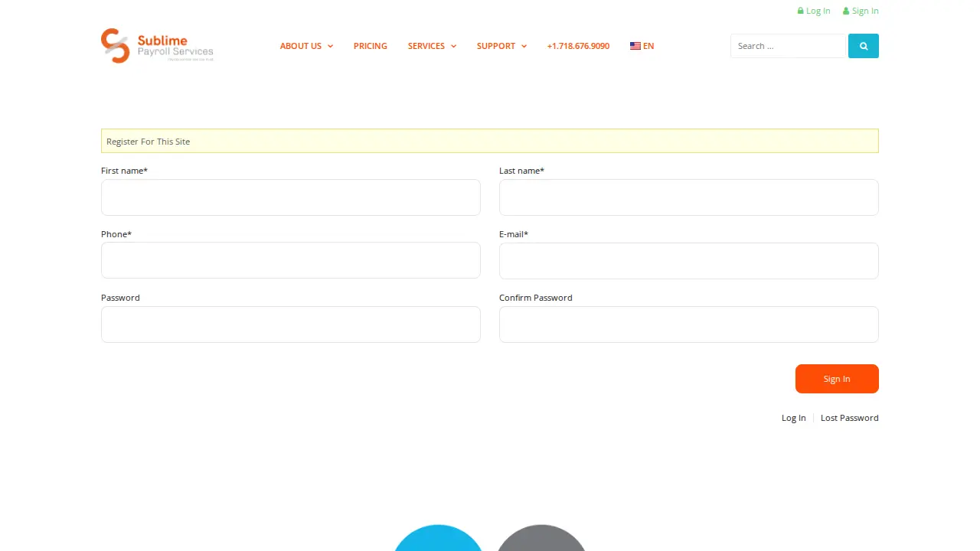The image size is (980, 551).
Task: Expand the Support dropdown menu
Action: pyautogui.click(x=501, y=46)
